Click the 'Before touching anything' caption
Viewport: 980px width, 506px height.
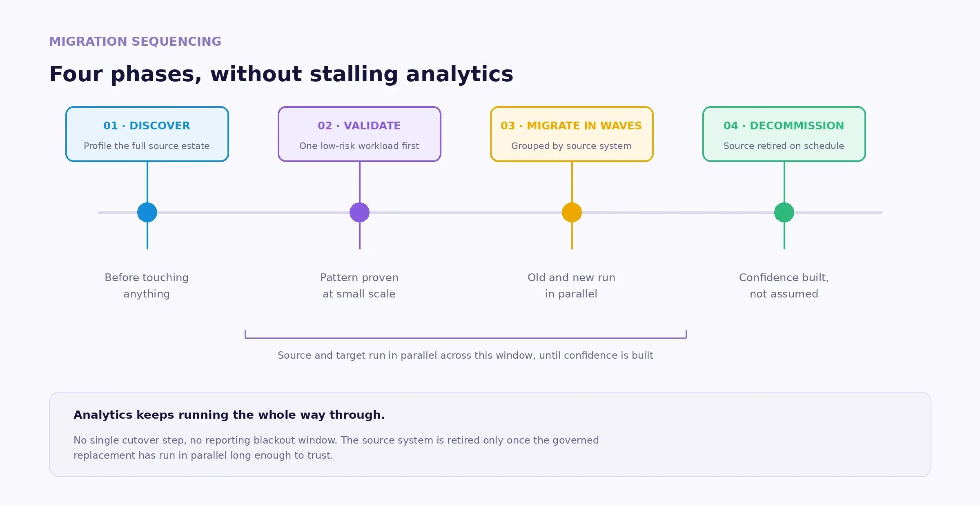click(x=147, y=286)
